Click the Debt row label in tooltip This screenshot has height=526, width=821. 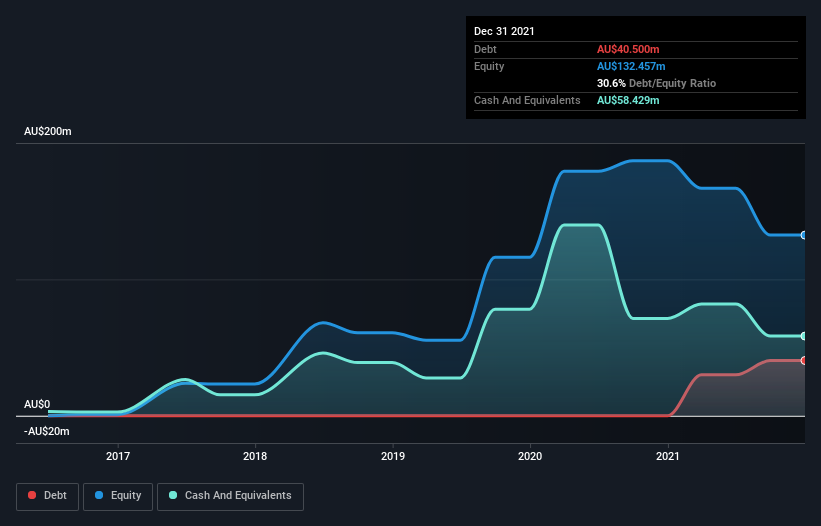[485, 49]
